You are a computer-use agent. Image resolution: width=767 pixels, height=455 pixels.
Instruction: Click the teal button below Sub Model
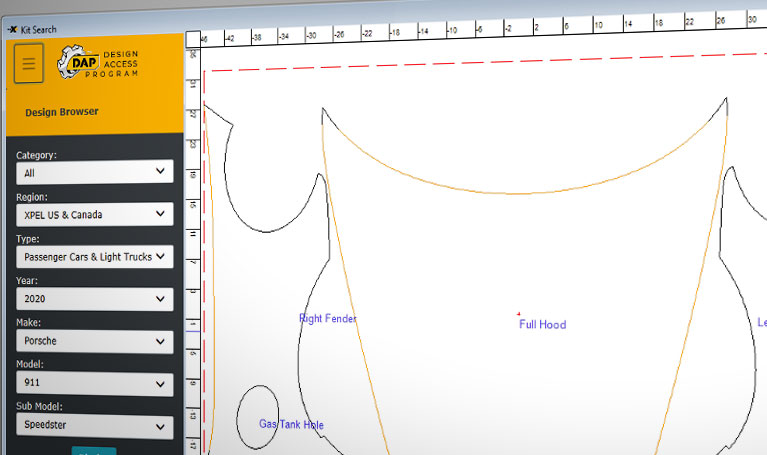tap(94, 451)
